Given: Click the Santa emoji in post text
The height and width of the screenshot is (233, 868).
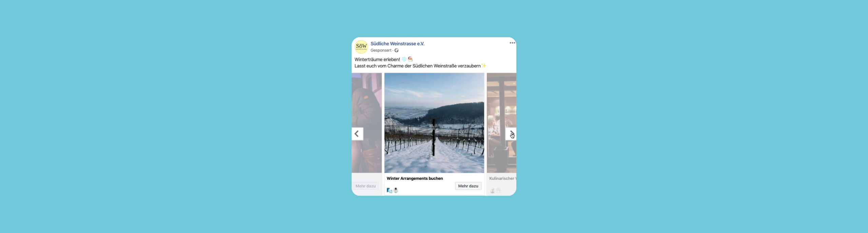Looking at the screenshot, I should [x=410, y=59].
